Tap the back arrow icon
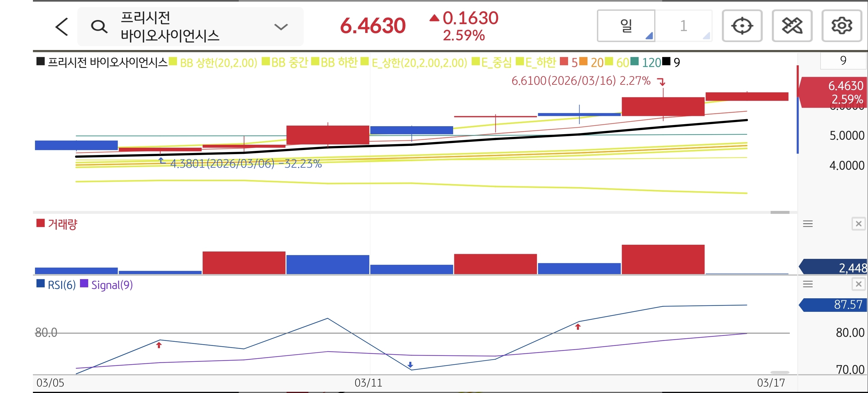Viewport: 868px width, 393px height. [x=62, y=27]
